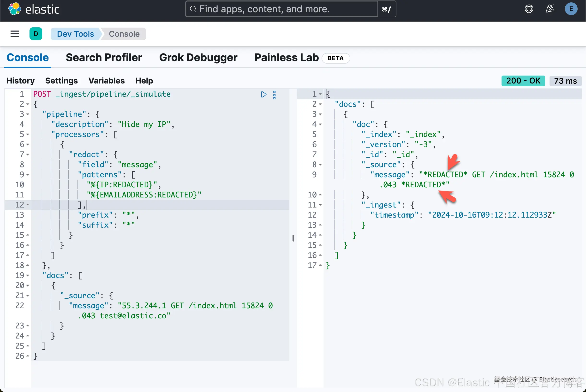
Task: Click the Elastic logo
Action: pyautogui.click(x=15, y=9)
